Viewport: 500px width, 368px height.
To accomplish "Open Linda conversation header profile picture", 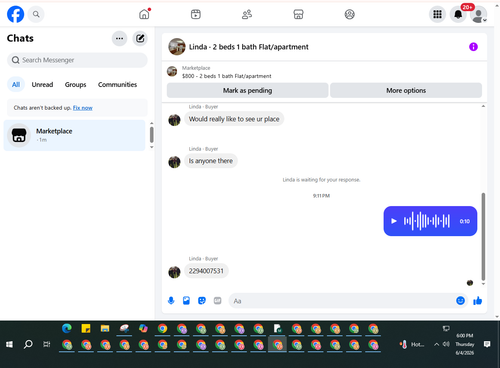I will 177,47.
